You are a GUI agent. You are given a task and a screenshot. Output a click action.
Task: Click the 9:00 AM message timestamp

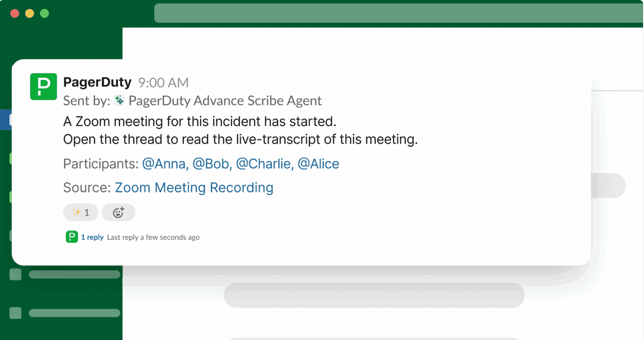pos(163,83)
